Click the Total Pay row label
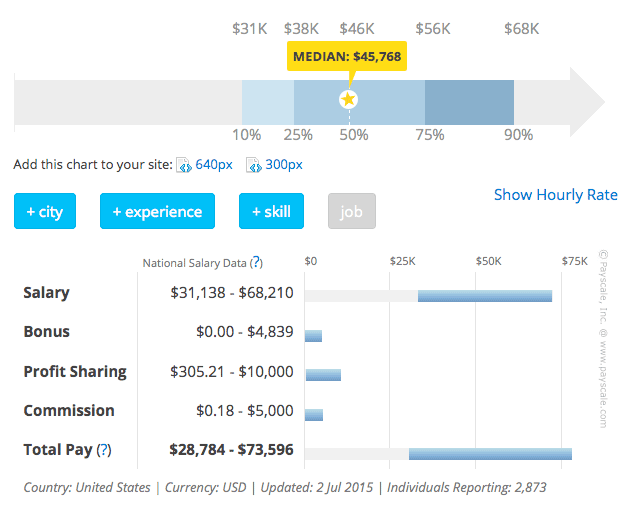Image resolution: width=632 pixels, height=522 pixels. pos(58,450)
